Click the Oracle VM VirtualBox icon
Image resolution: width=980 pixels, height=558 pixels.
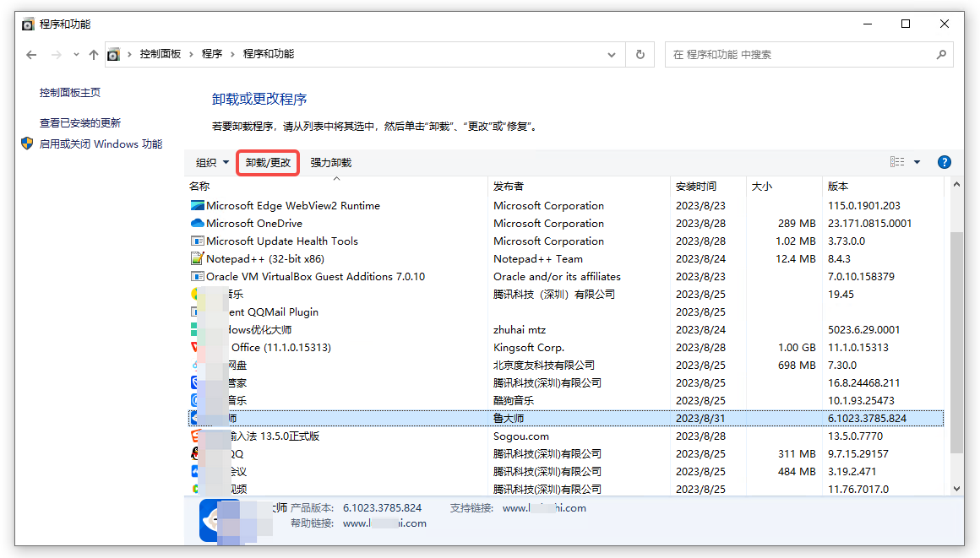tap(198, 276)
